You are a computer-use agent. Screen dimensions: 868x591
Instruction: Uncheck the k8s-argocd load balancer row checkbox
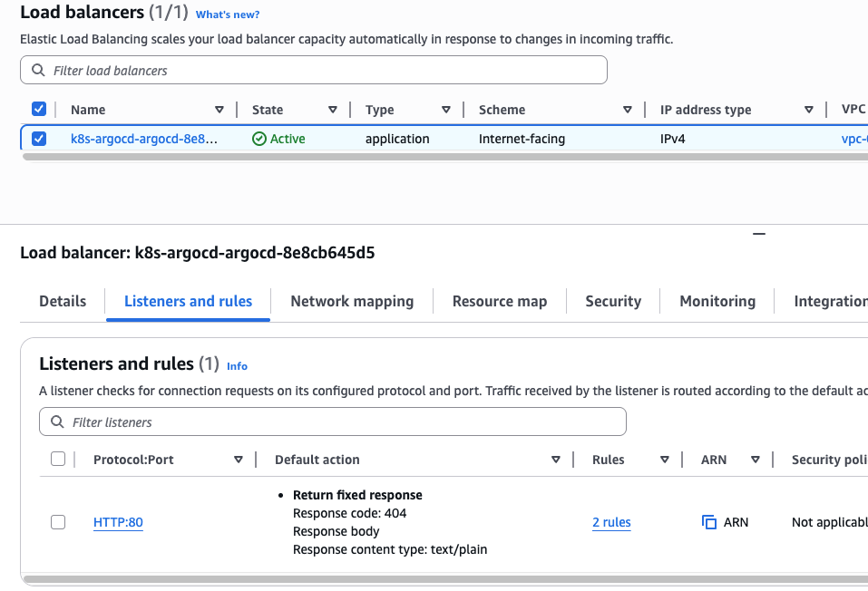pos(39,139)
